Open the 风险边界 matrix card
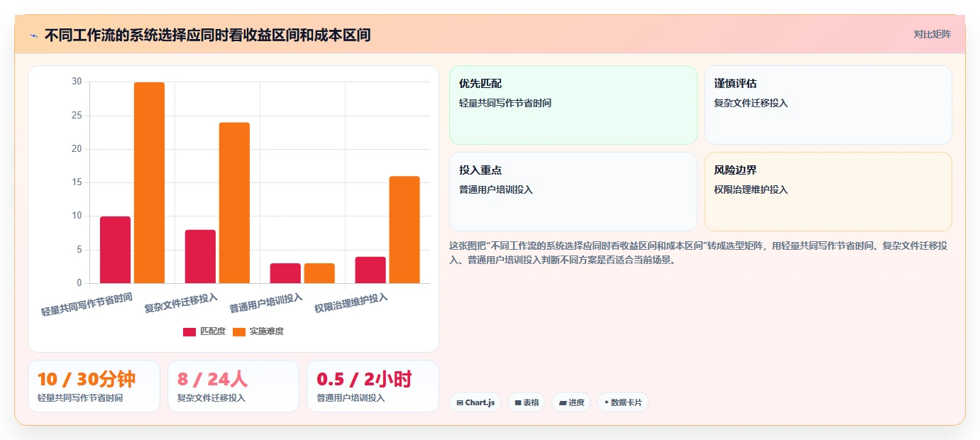Viewport: 980px width, 440px height. tap(828, 192)
